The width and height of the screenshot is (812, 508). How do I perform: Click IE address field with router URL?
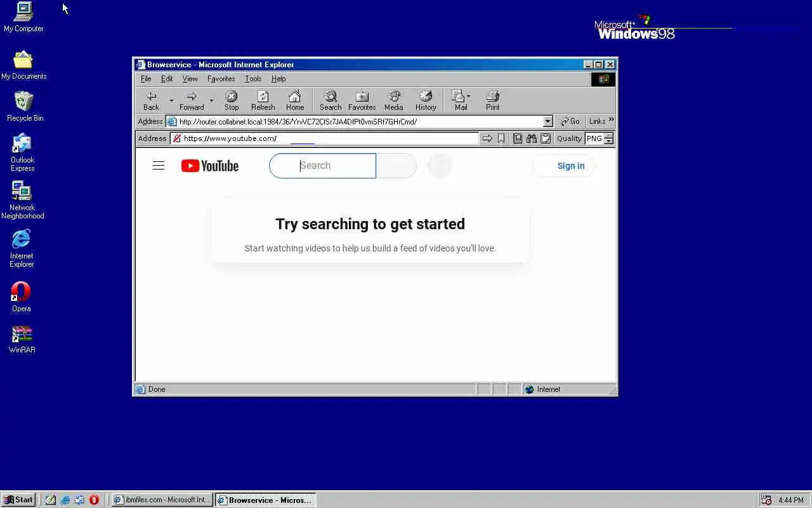(360, 121)
